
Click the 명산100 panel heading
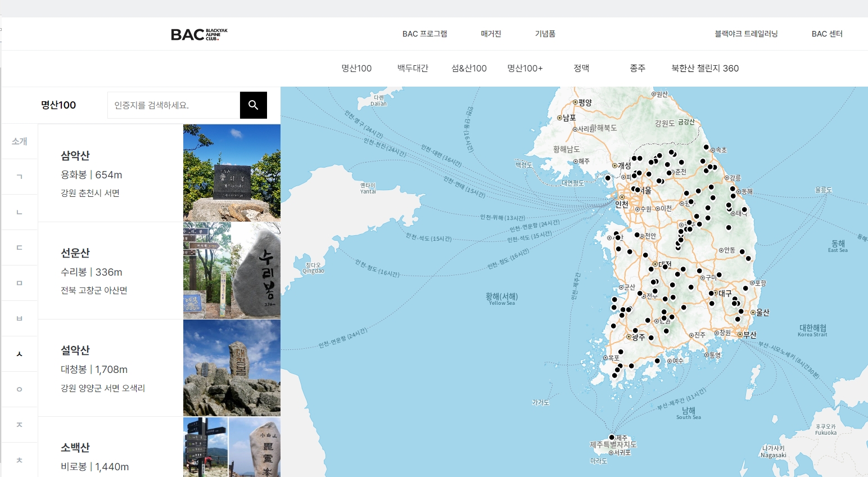tap(58, 105)
